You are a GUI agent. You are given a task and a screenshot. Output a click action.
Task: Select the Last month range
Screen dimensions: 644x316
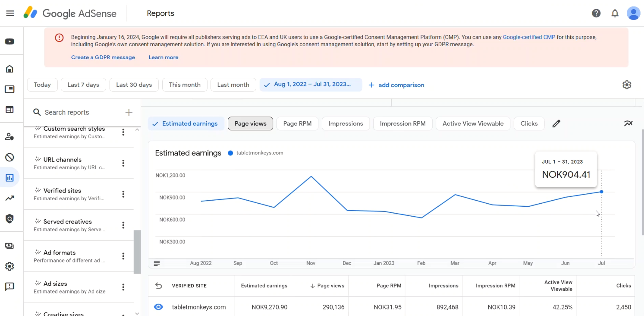pos(233,84)
